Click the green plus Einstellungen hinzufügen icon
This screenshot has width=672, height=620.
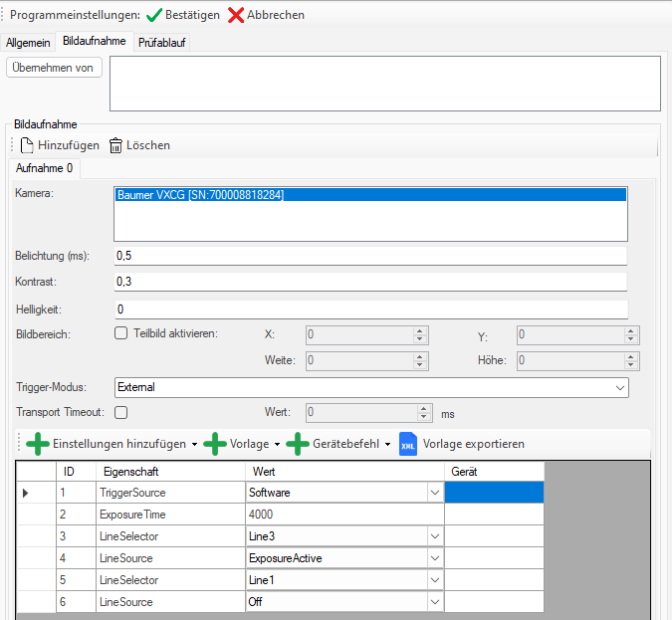(x=38, y=444)
